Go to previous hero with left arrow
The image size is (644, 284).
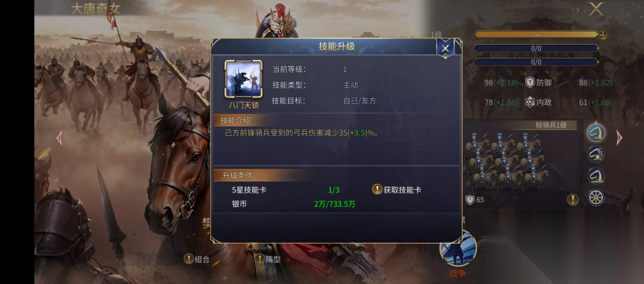point(59,138)
